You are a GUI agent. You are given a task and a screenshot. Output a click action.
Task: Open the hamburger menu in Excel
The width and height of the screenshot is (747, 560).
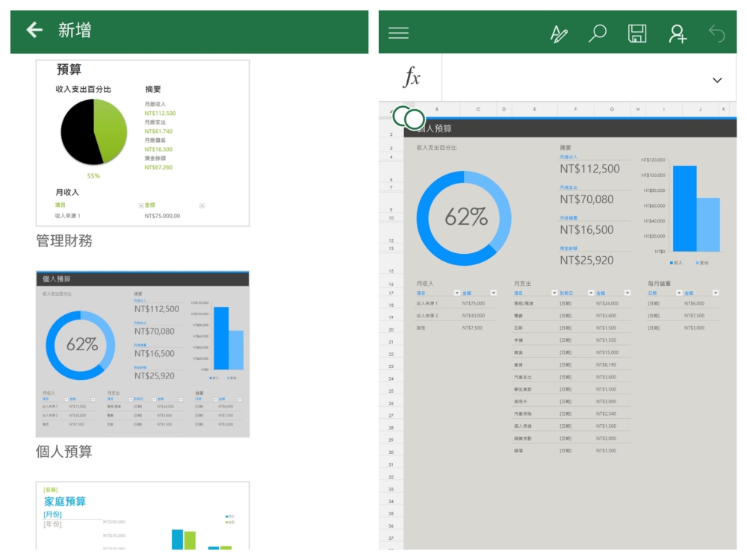(399, 33)
